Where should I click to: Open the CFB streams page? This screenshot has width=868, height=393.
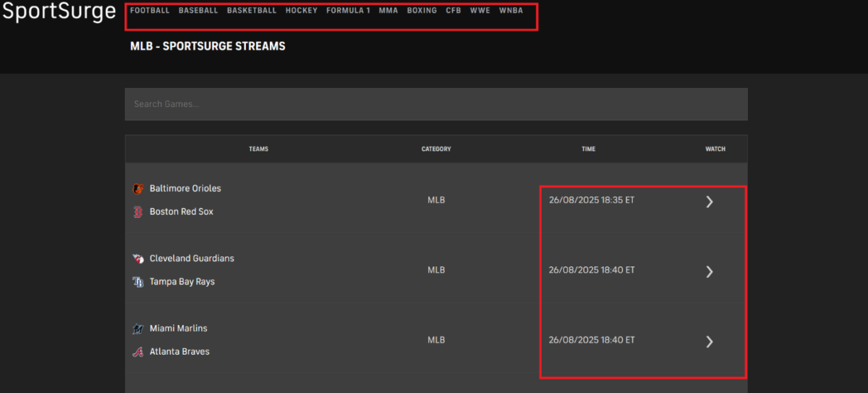click(x=454, y=11)
